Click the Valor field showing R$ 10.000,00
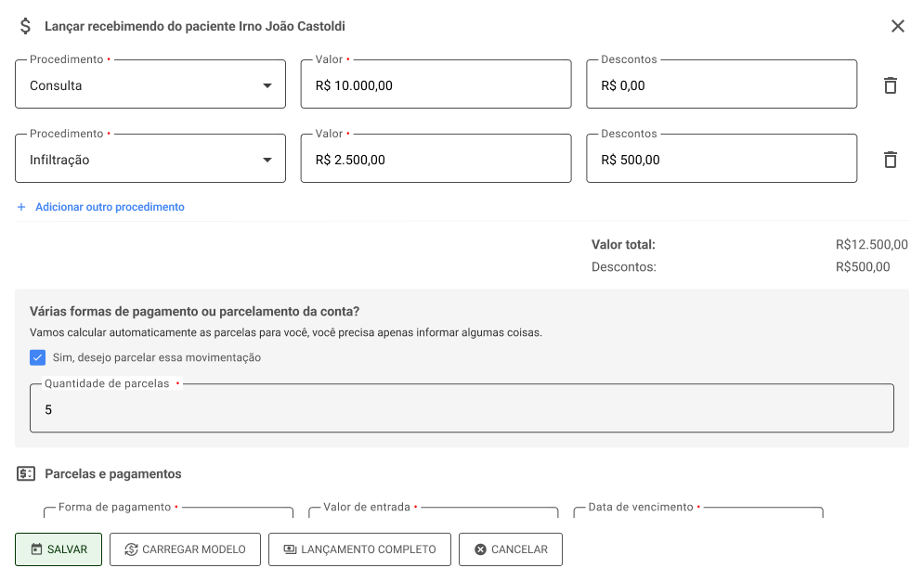Viewport: 924px width, 581px height. point(436,84)
